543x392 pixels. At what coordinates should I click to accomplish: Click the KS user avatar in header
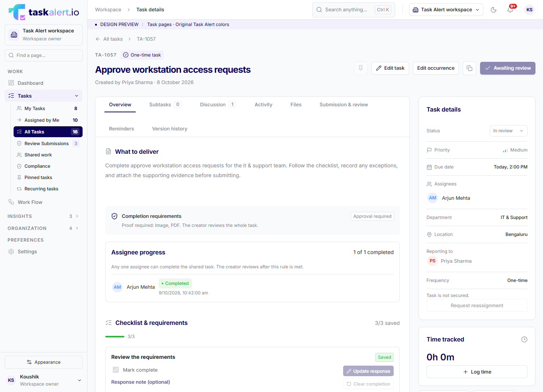click(x=529, y=10)
